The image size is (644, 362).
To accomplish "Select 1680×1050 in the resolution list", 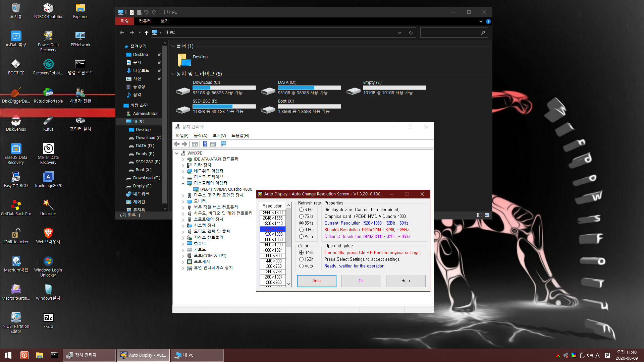I will point(273,239).
